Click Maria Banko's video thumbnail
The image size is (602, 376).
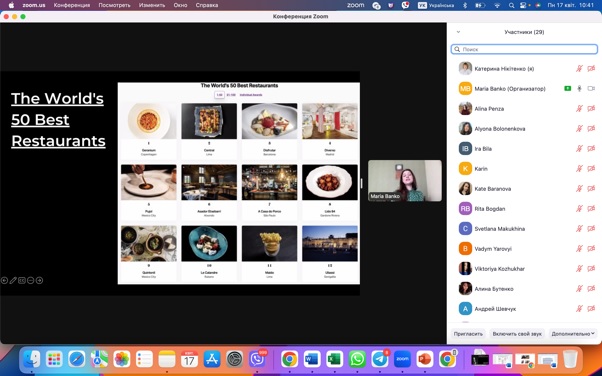(x=405, y=181)
